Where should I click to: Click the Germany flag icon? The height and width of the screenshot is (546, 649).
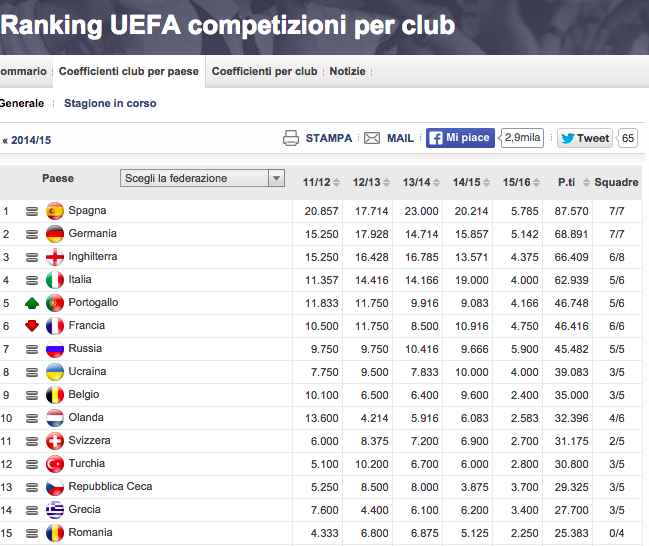coord(55,234)
